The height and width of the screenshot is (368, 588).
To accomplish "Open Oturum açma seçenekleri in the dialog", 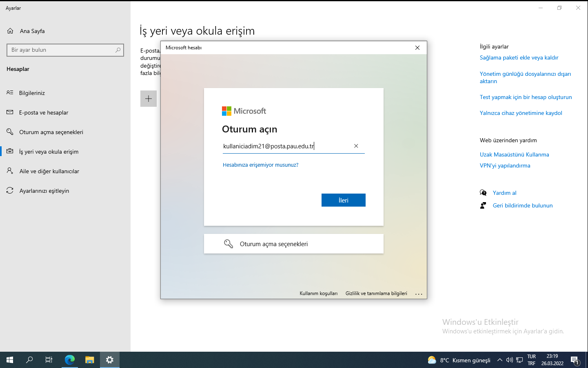I will (x=294, y=244).
